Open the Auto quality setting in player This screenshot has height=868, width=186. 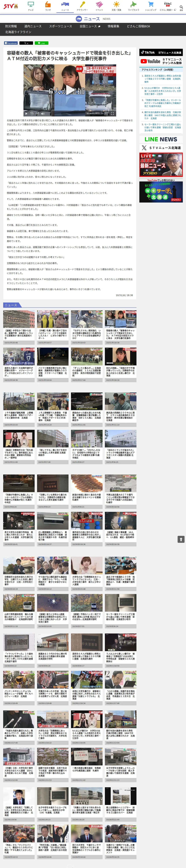106,114
